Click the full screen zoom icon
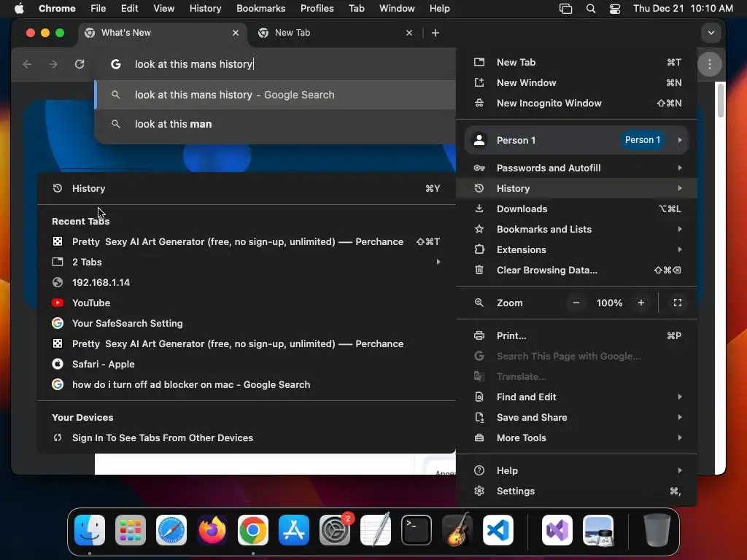This screenshot has width=747, height=560. pyautogui.click(x=678, y=303)
